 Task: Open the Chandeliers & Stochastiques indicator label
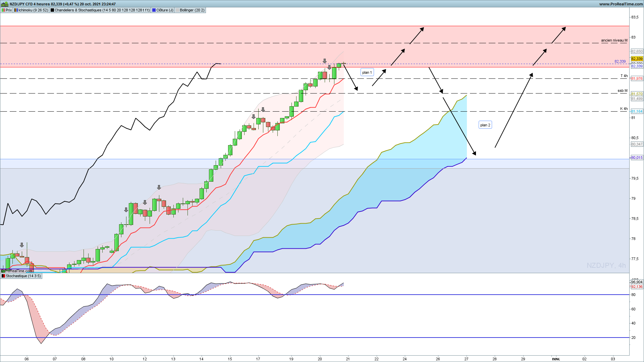100,10
